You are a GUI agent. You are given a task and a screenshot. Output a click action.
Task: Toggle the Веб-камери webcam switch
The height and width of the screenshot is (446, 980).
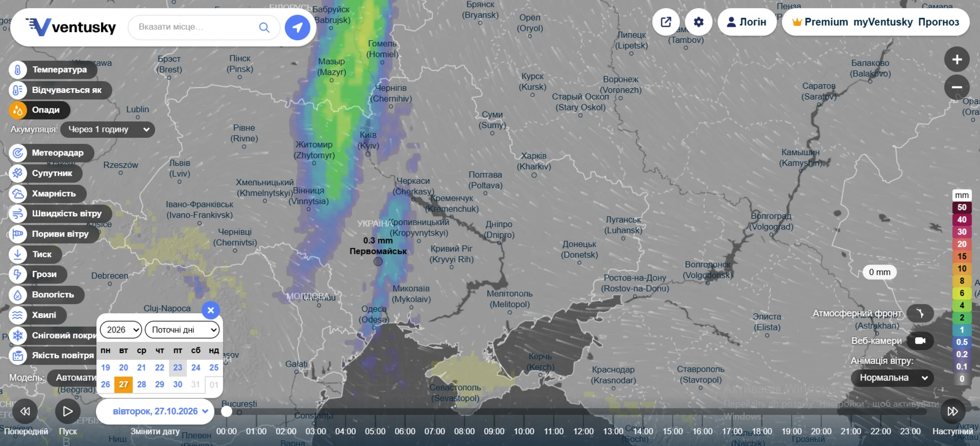[920, 341]
